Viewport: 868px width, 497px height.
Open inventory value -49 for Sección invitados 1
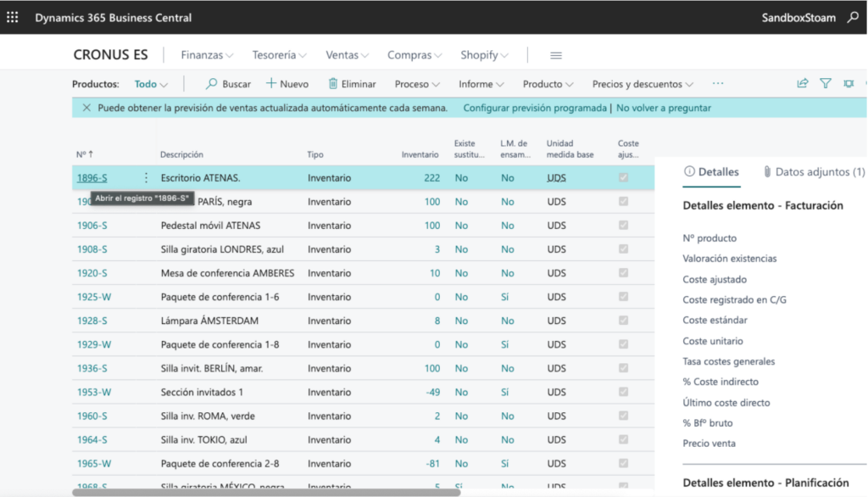433,393
